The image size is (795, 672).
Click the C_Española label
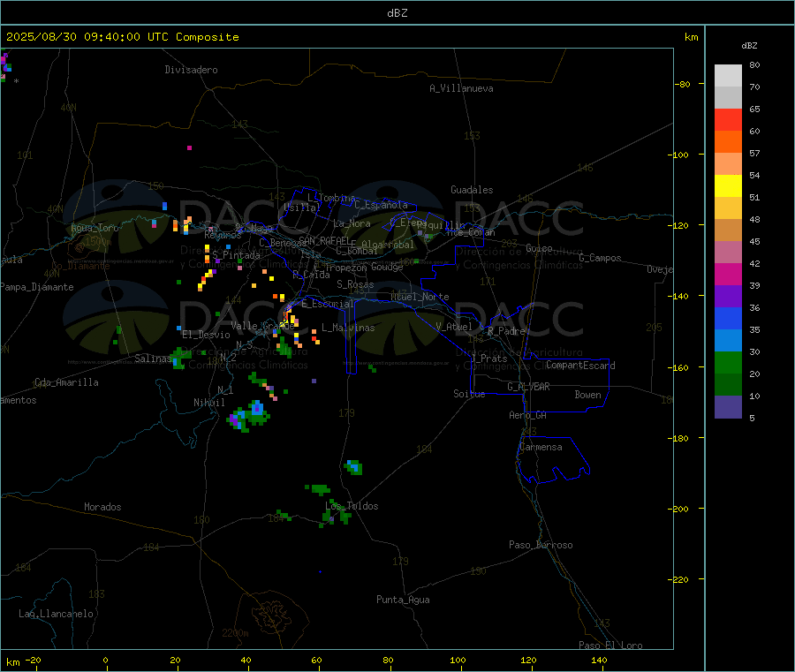click(x=381, y=205)
